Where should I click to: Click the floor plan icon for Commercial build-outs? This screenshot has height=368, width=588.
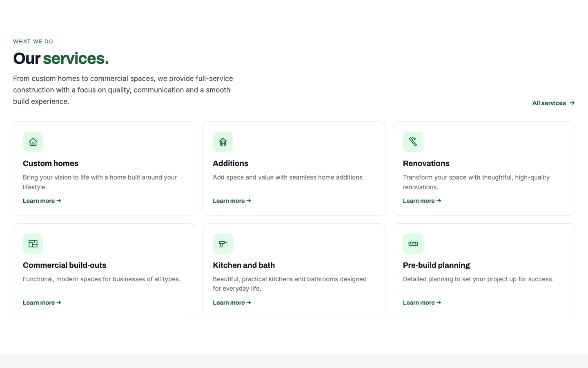pos(33,244)
